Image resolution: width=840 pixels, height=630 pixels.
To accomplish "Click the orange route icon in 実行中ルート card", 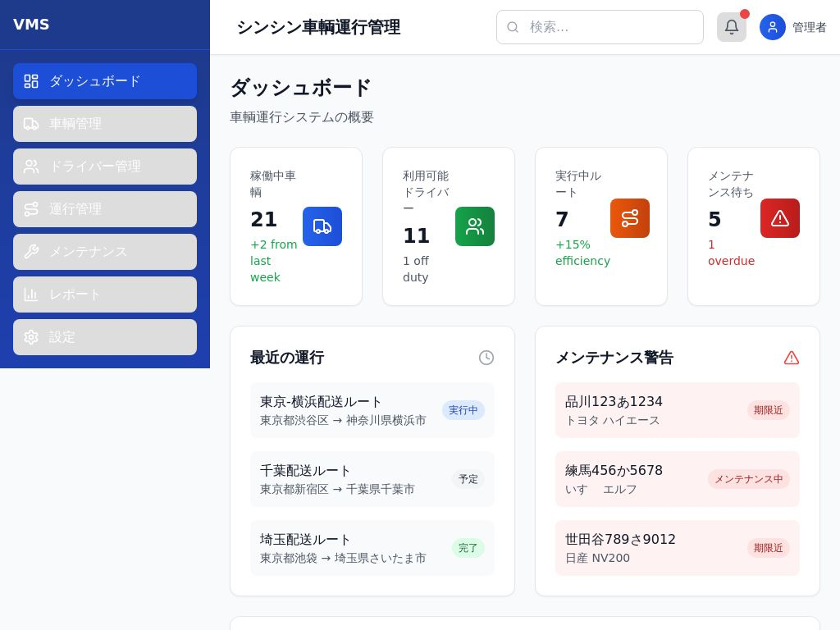I will (x=629, y=218).
